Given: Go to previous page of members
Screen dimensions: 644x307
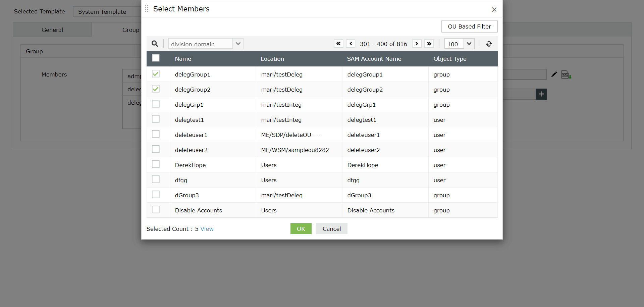Looking at the screenshot, I should click(351, 44).
